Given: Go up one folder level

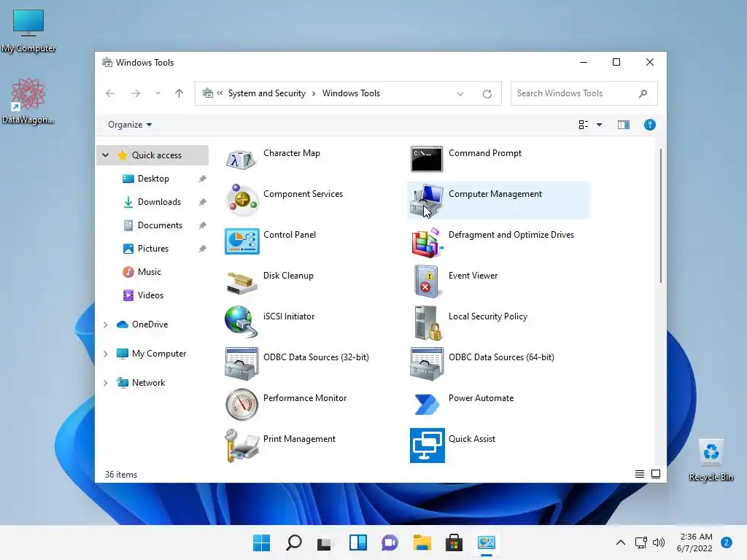Looking at the screenshot, I should [179, 93].
